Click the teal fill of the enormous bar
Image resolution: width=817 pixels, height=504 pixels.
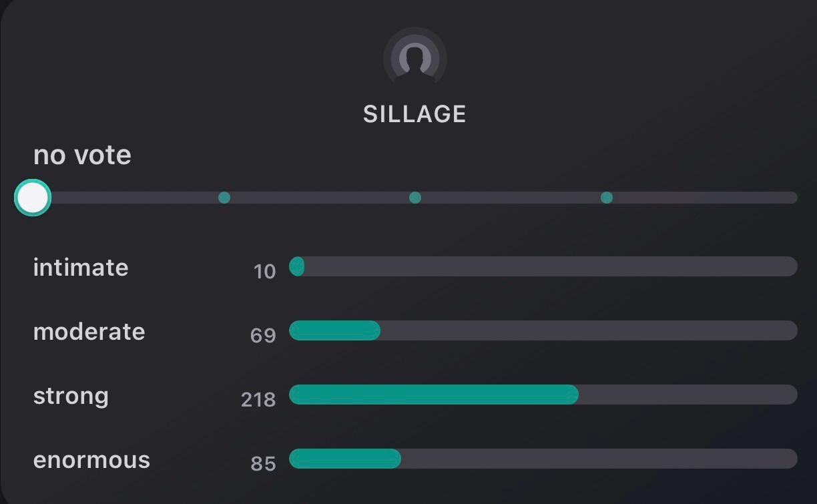pyautogui.click(x=344, y=459)
